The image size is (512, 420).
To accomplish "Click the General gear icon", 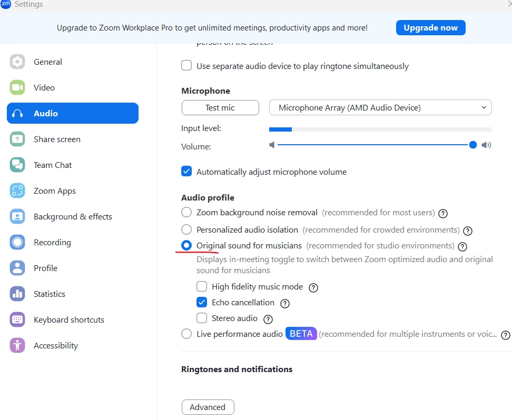I will click(17, 62).
